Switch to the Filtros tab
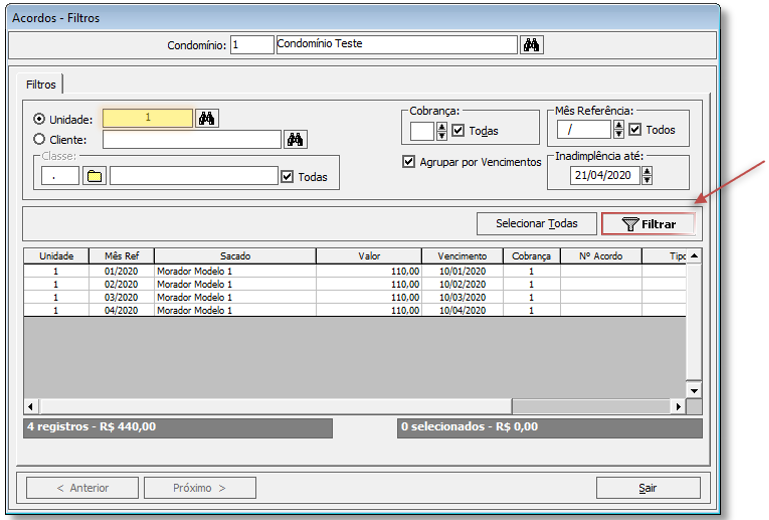This screenshot has height=520, width=769. click(41, 85)
